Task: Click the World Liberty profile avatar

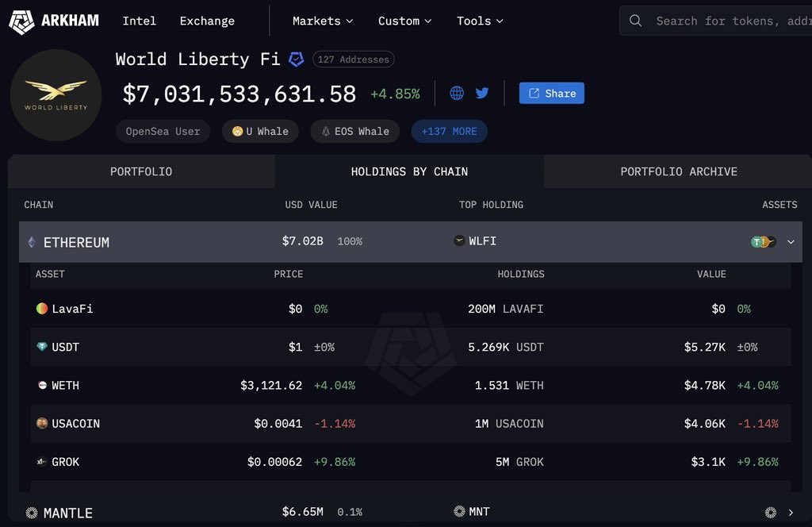Action: 56,95
